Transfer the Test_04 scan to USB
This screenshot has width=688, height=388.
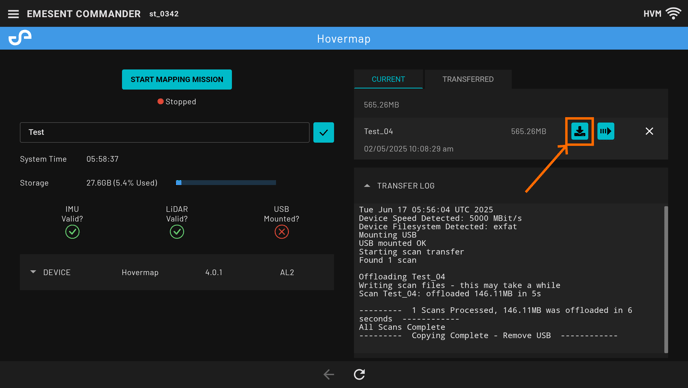point(580,131)
